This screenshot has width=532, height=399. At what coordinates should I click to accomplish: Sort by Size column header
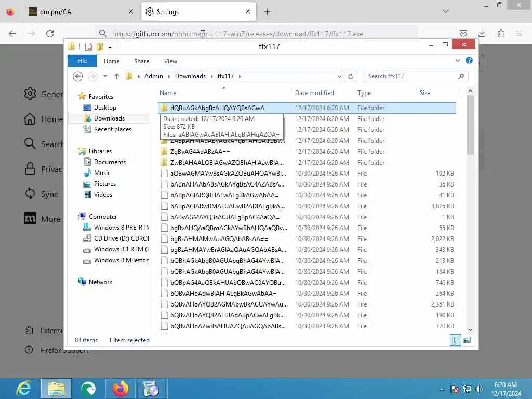click(425, 93)
